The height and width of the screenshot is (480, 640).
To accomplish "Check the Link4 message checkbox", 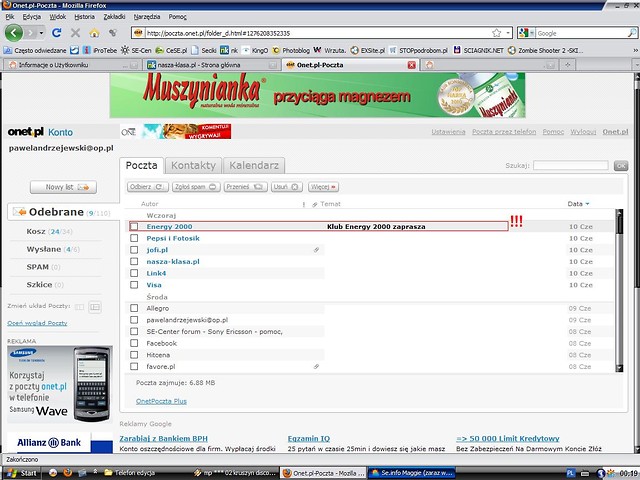I will [x=134, y=273].
